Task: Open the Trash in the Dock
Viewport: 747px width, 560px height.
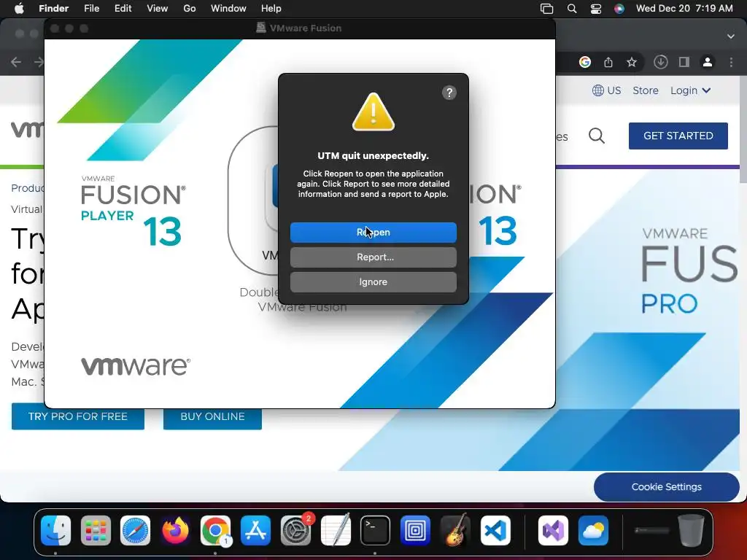Action: click(x=692, y=530)
